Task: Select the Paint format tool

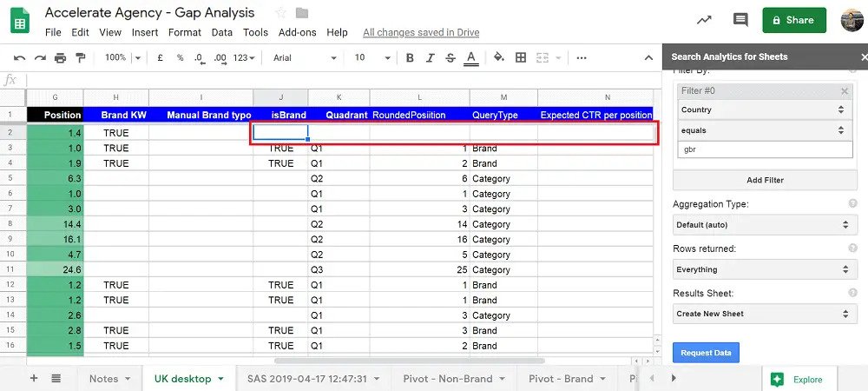Action: click(x=80, y=57)
